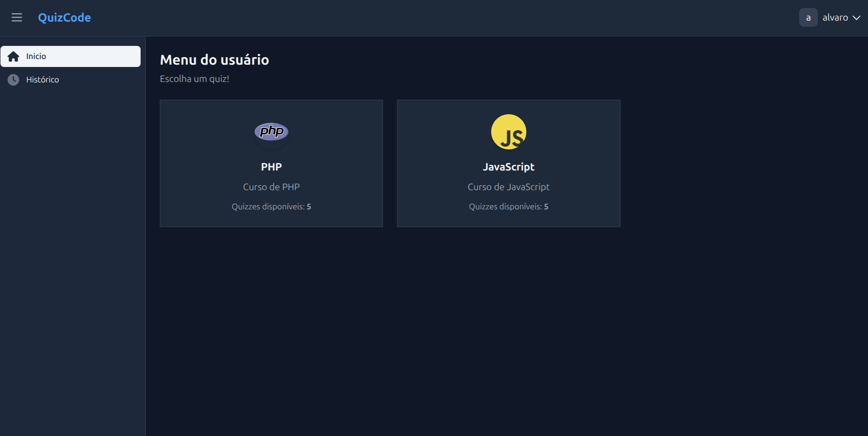Screen dimensions: 868x436
Task: Click the JavaScript card title
Action: click(509, 167)
